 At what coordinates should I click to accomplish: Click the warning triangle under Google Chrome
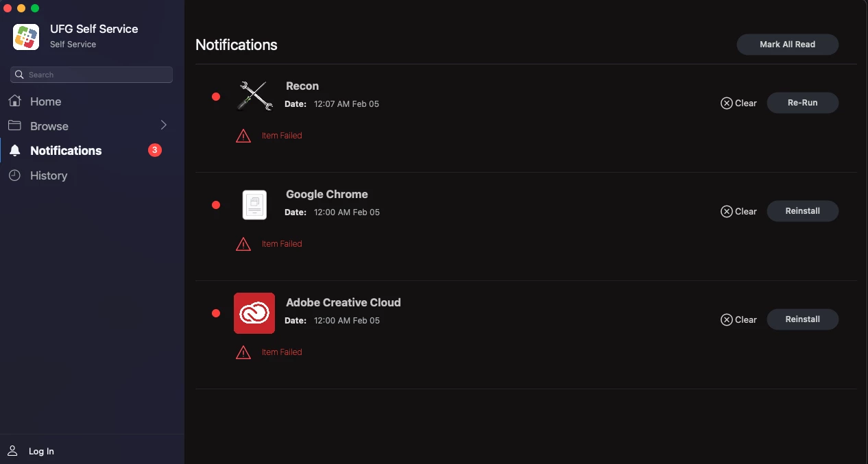click(x=243, y=244)
